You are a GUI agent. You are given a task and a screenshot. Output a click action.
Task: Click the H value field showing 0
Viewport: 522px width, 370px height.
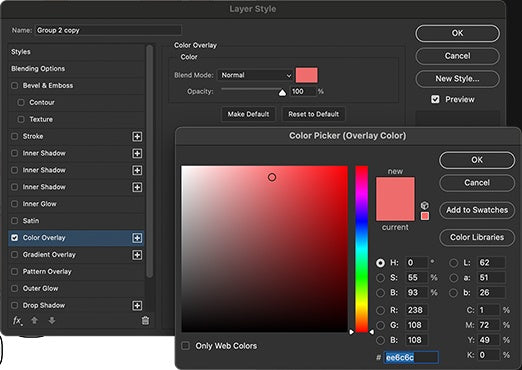(x=417, y=263)
